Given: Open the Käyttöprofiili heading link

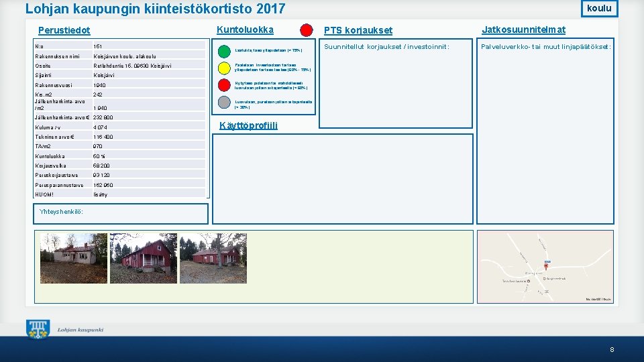Looking at the screenshot, I should point(248,125).
